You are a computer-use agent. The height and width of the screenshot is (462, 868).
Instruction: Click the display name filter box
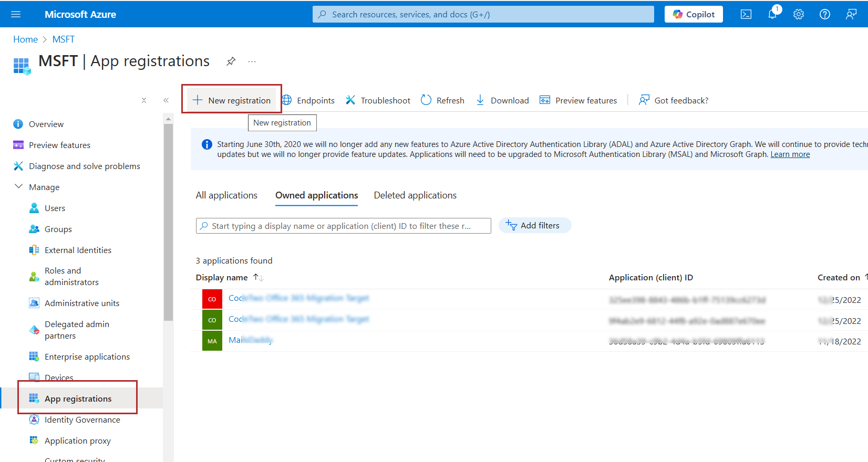[x=344, y=226]
